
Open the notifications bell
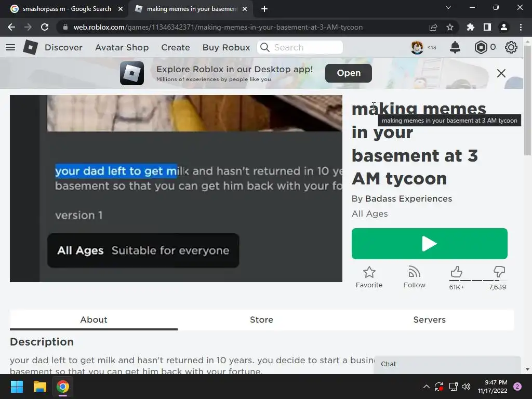(x=455, y=47)
